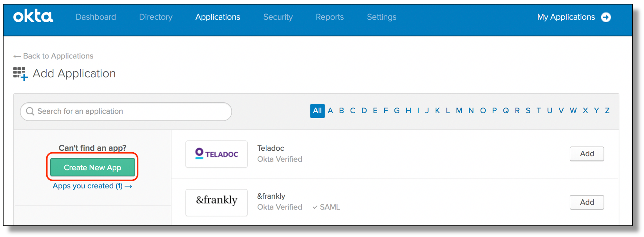Add the Teladoc application
The width and height of the screenshot is (644, 237).
coord(587,154)
